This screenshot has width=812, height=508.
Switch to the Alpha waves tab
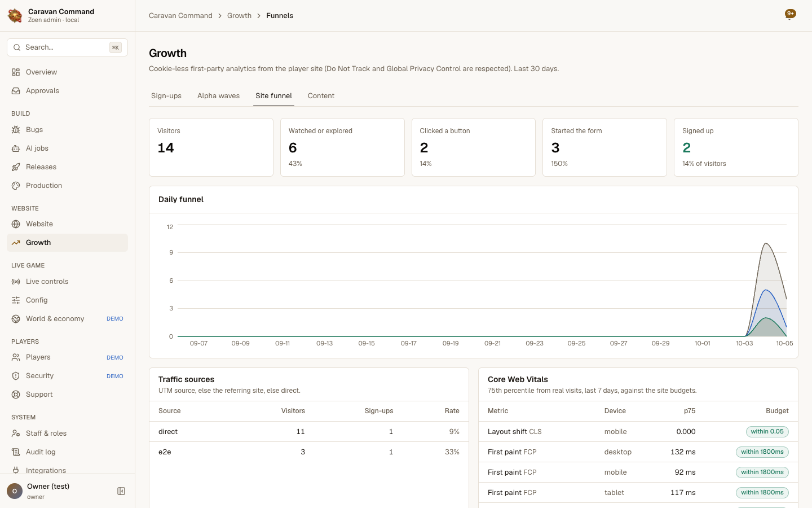(x=218, y=96)
